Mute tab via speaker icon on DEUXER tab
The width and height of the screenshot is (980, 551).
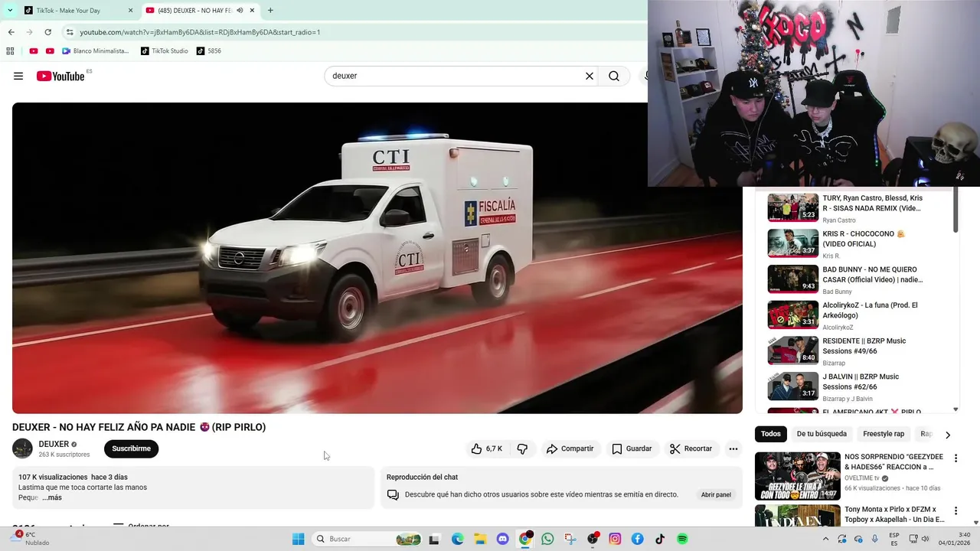pos(240,11)
